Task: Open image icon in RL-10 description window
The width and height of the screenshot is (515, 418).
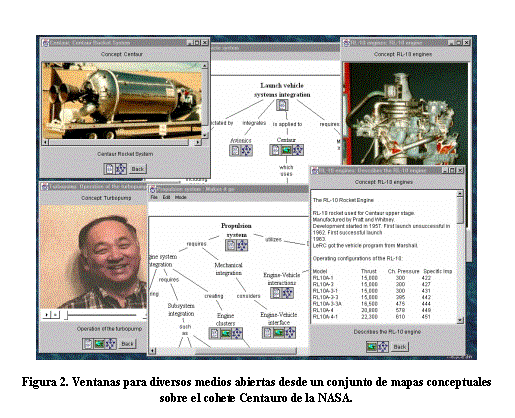Action: (x=371, y=347)
